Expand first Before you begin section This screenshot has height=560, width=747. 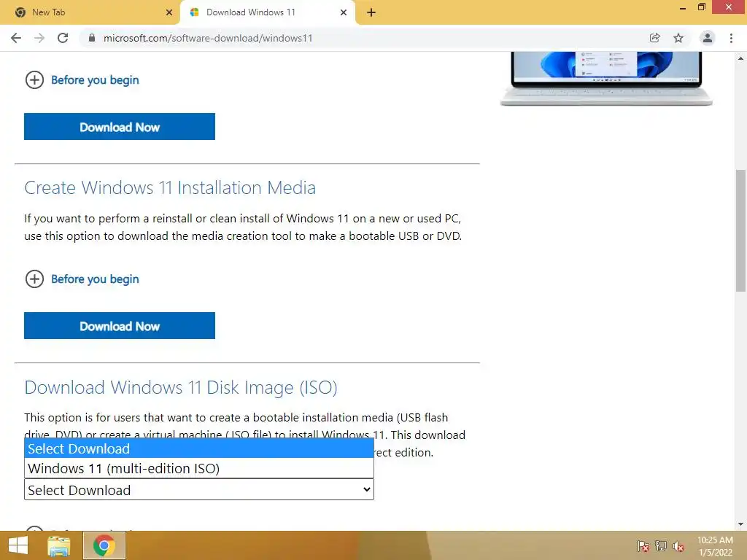82,80
